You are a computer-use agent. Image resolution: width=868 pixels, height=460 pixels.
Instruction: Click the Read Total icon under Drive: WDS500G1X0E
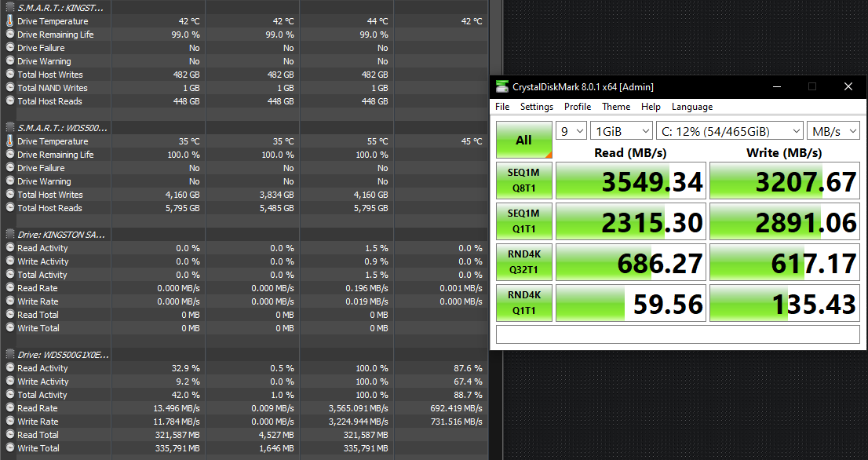(x=10, y=435)
